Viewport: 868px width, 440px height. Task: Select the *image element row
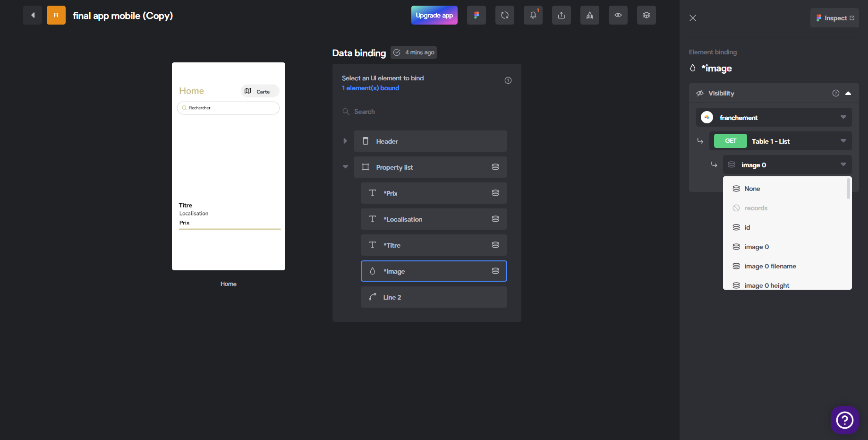(x=434, y=271)
